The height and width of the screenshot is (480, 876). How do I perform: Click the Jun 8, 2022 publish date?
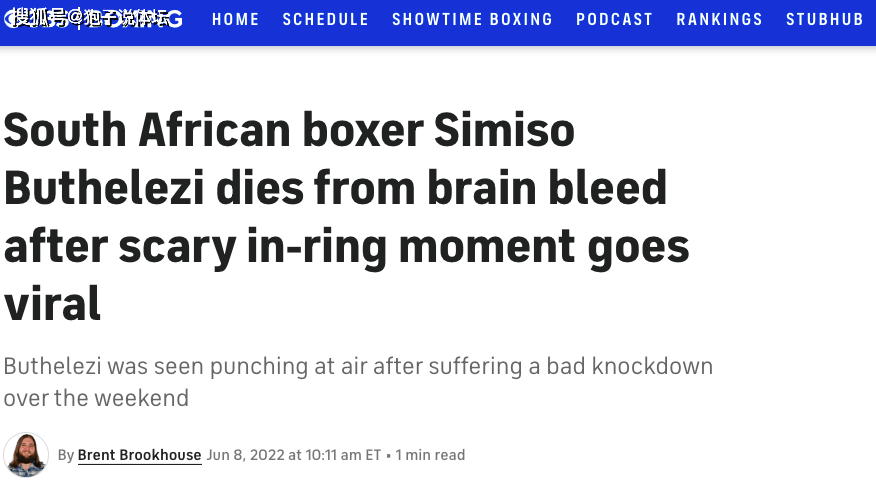tap(245, 455)
